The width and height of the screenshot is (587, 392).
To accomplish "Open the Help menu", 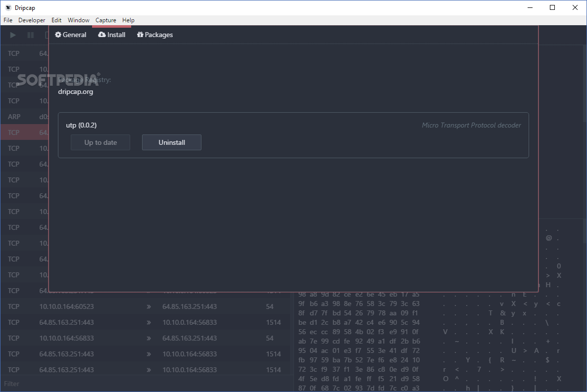I will tap(128, 20).
